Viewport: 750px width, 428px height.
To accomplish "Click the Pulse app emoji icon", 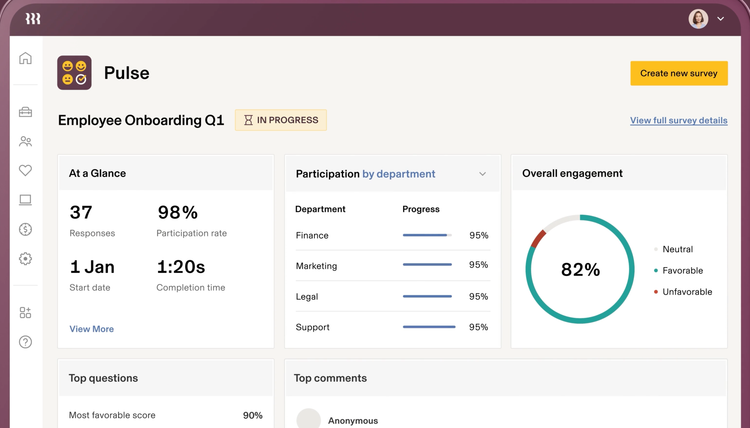I will click(x=75, y=73).
